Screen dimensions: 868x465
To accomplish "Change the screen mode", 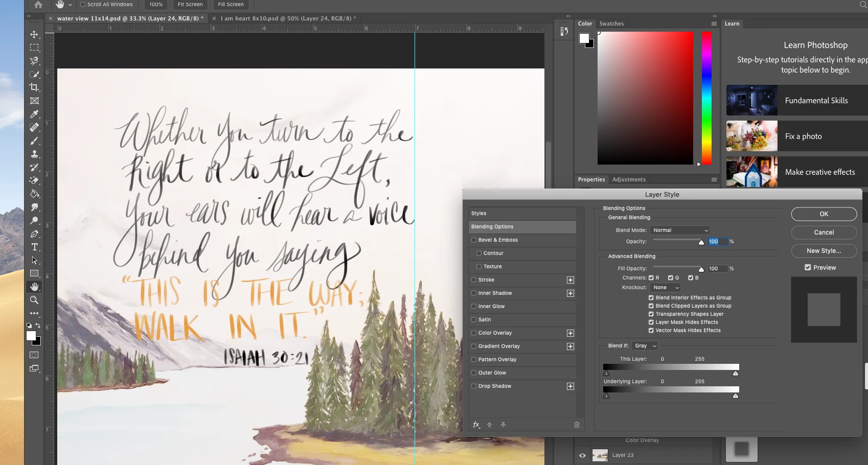I will 34,368.
